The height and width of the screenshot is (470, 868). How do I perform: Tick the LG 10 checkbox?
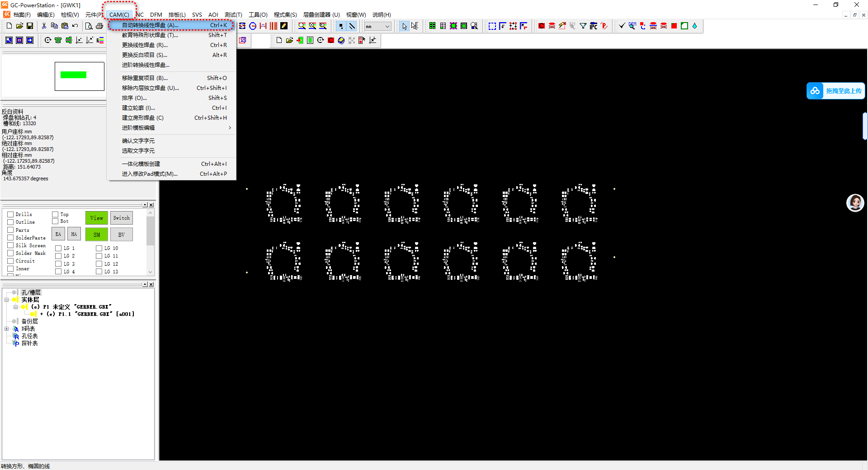point(99,248)
